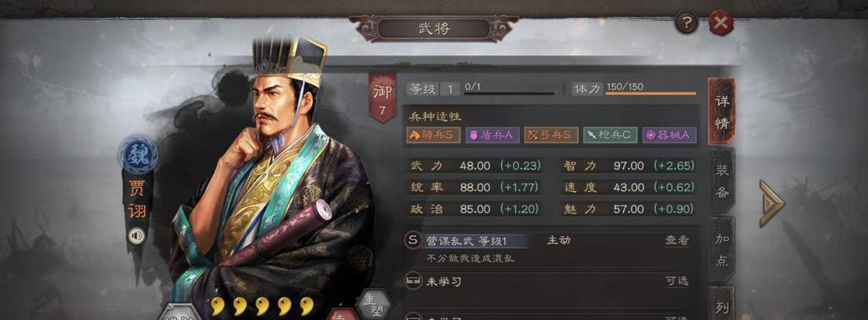Switch to the 详情 details tab
868x320 pixels.
[x=721, y=112]
